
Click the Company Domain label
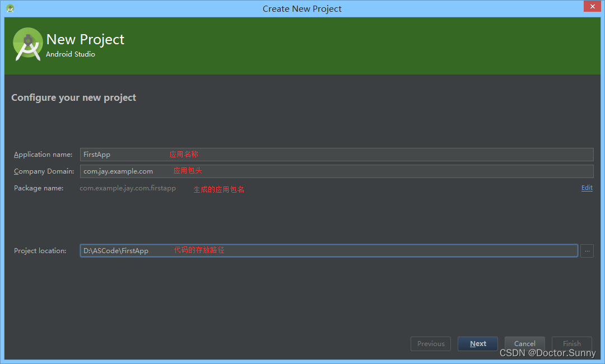(44, 171)
